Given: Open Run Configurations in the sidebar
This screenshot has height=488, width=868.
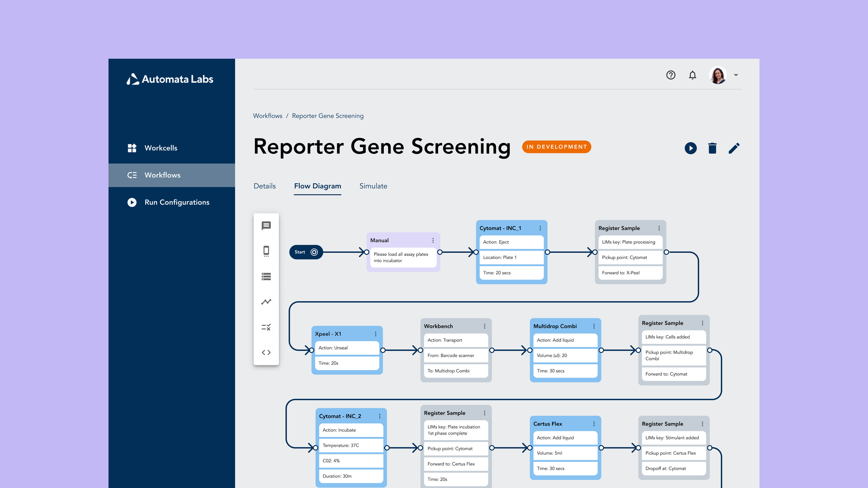Looking at the screenshot, I should (177, 202).
